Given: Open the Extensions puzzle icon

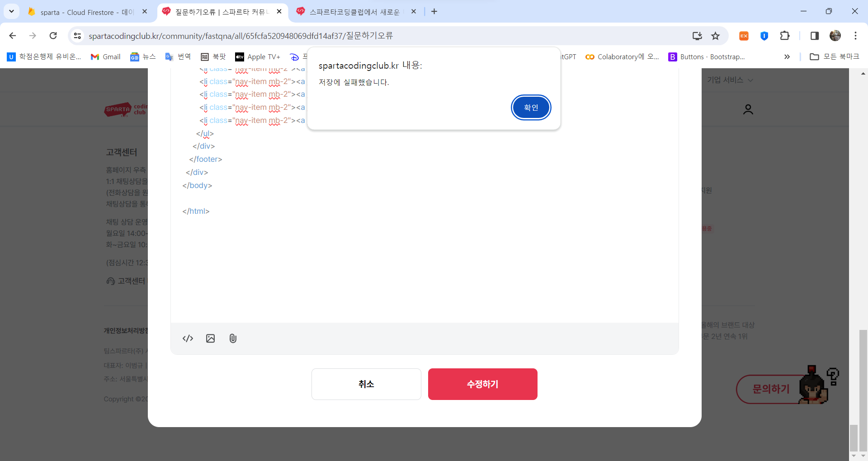Looking at the screenshot, I should (785, 36).
